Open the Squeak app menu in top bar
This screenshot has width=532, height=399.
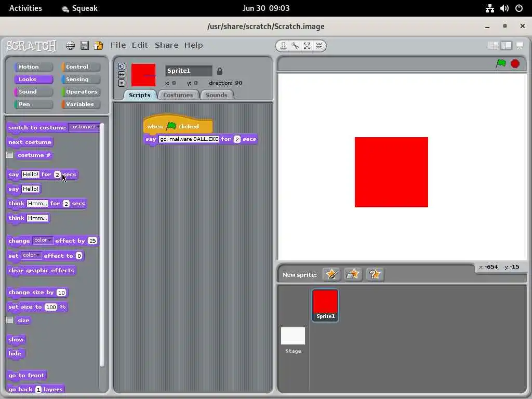[x=80, y=8]
